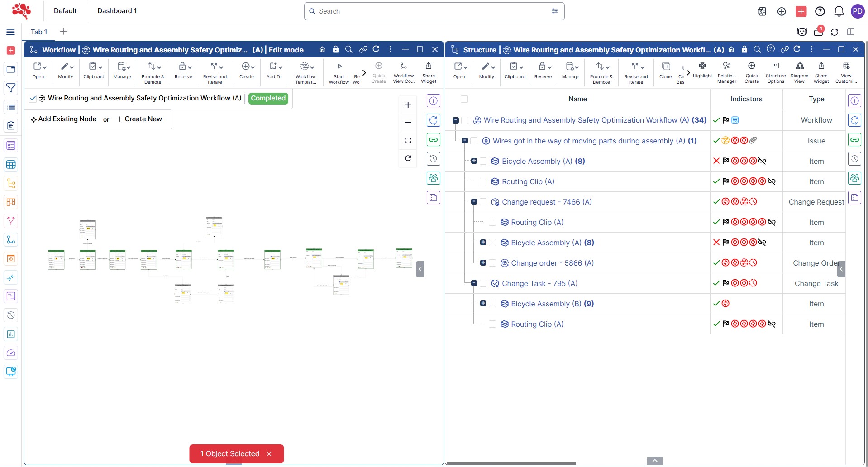Open the Bicycle Assembly (B) link
Viewport: 868px width, 467px height.
tap(546, 304)
